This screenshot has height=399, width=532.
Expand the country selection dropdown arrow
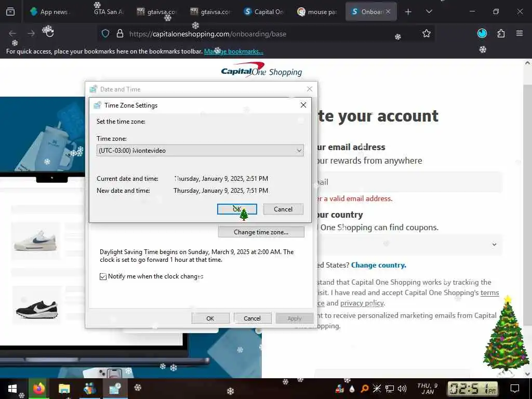tap(495, 244)
